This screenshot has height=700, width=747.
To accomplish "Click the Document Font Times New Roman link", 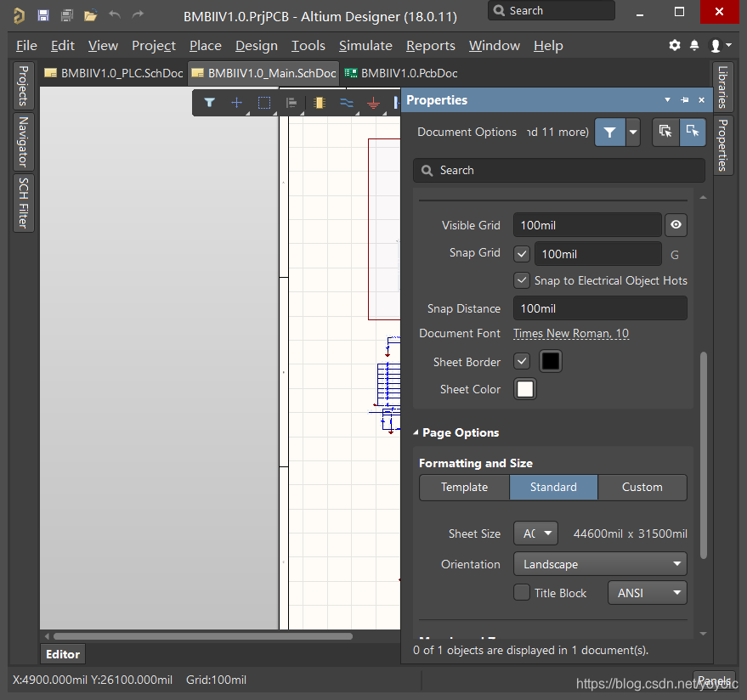I will (x=571, y=333).
